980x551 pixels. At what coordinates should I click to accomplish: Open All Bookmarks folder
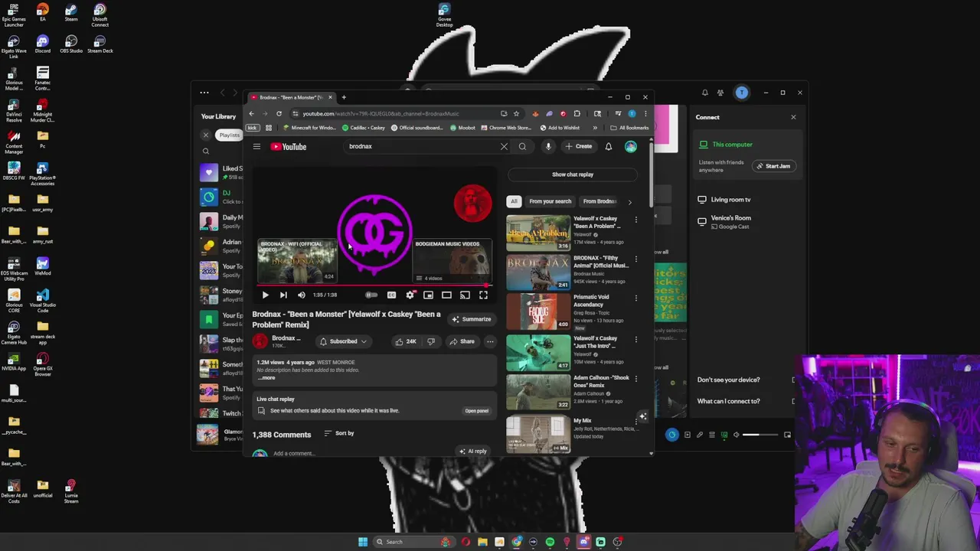pyautogui.click(x=629, y=128)
